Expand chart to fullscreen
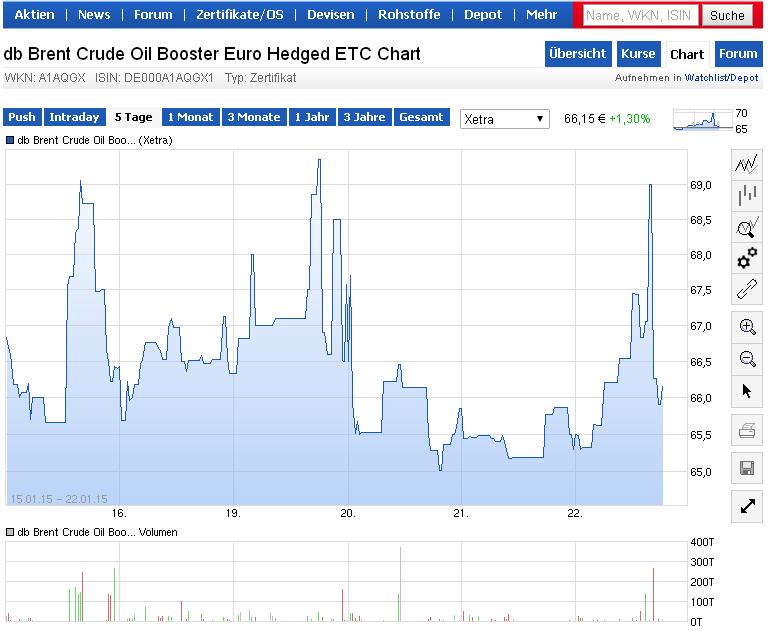The width and height of the screenshot is (770, 631). pos(746,506)
